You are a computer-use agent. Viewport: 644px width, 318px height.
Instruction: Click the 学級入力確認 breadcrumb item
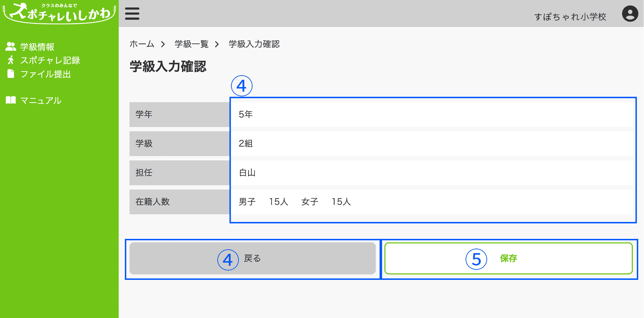pos(254,44)
